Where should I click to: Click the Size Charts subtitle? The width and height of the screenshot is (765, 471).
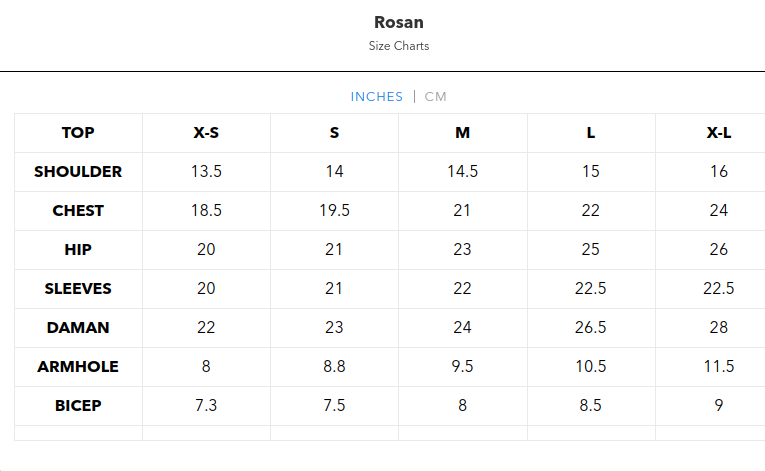click(398, 46)
